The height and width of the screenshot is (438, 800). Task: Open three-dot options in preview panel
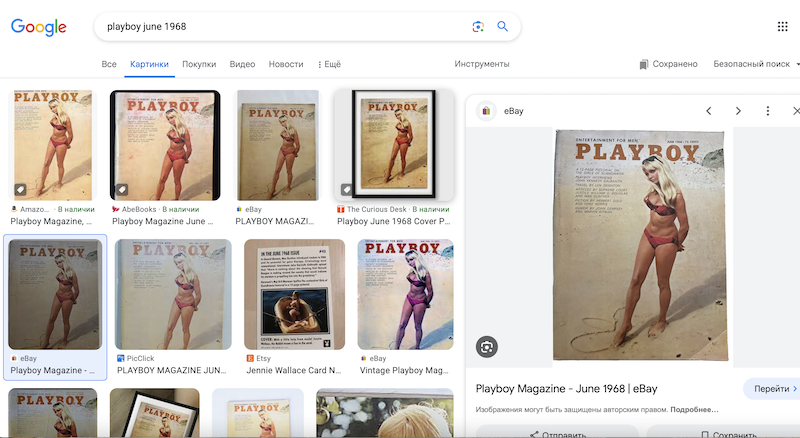coord(768,111)
